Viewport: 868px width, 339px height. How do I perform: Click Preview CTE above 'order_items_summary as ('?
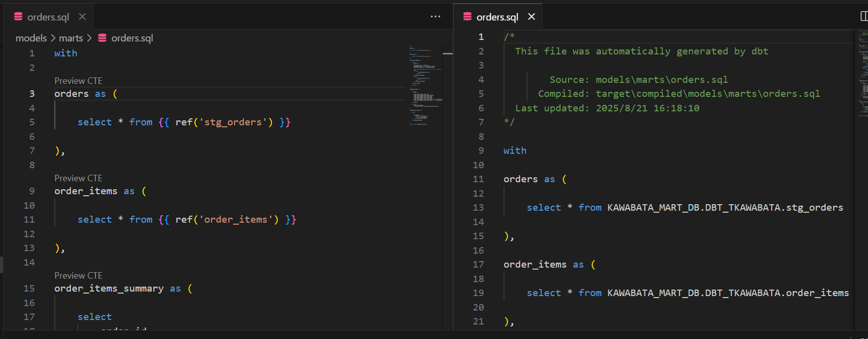(x=78, y=276)
